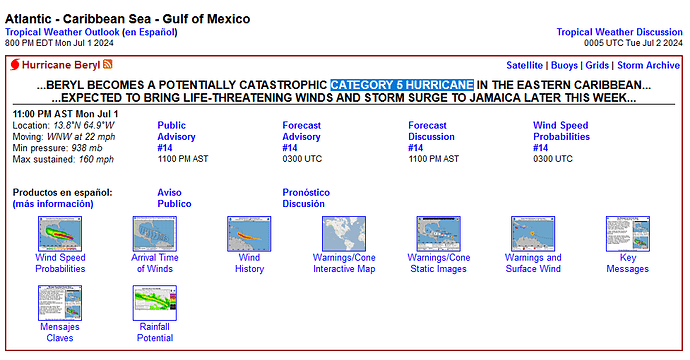The width and height of the screenshot is (690, 360).
Task: Open the Mensajes Claves thumbnail
Action: pos(60,303)
